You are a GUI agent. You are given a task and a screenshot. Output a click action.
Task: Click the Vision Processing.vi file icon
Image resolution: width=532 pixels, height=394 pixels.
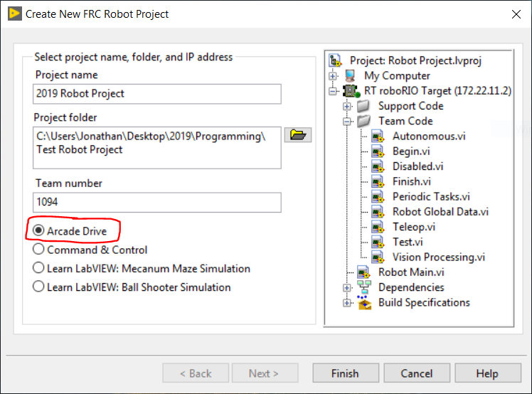pos(378,257)
